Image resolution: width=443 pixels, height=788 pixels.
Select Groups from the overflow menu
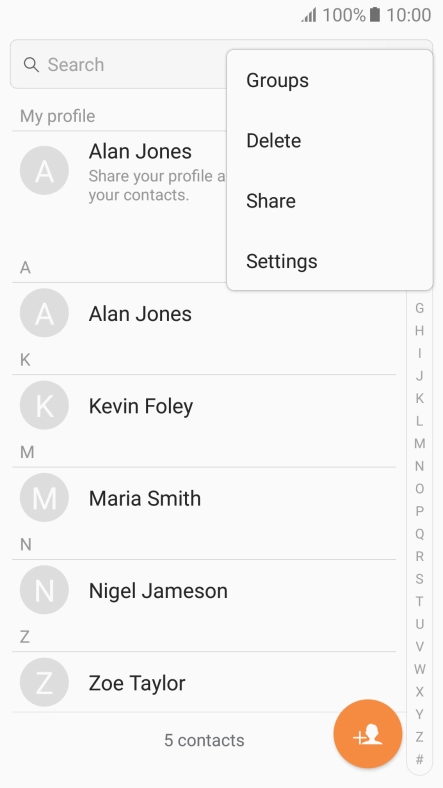(329, 80)
